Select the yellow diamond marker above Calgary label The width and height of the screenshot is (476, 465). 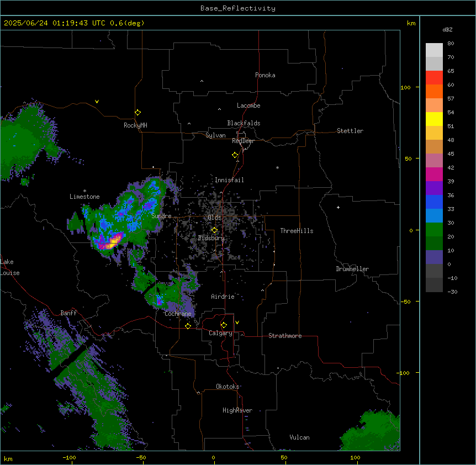(x=224, y=325)
